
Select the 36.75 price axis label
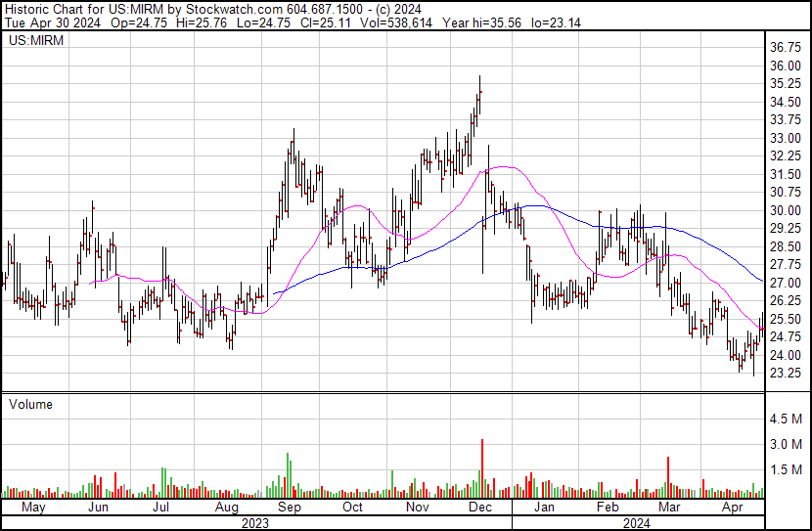click(787, 47)
